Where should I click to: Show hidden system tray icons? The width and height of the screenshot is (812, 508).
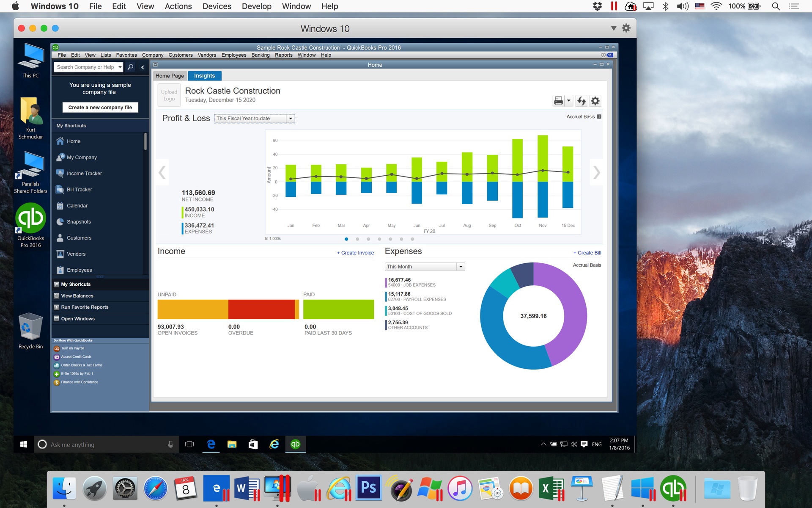point(543,444)
